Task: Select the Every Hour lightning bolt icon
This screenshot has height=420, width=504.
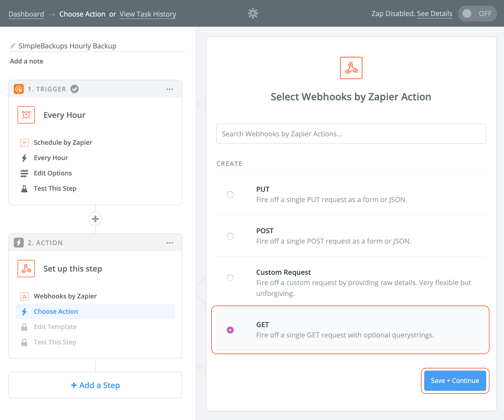Action: [x=24, y=158]
